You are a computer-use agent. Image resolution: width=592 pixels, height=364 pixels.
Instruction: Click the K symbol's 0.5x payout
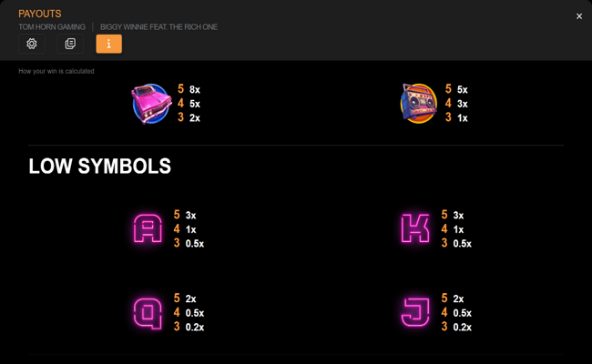coord(463,244)
